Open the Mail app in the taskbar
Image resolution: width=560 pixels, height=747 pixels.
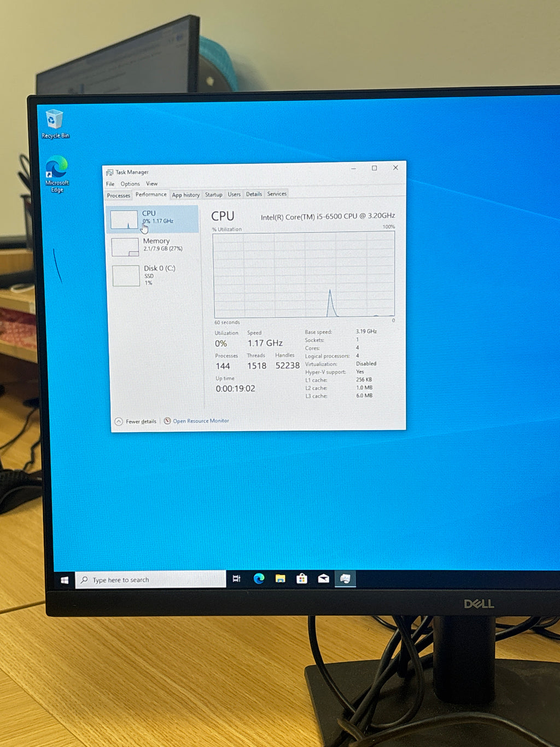coord(324,578)
